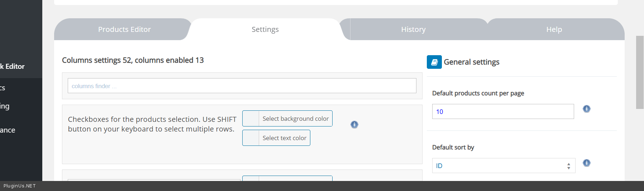
Task: Click info icon next to Default sort by
Action: click(x=586, y=163)
